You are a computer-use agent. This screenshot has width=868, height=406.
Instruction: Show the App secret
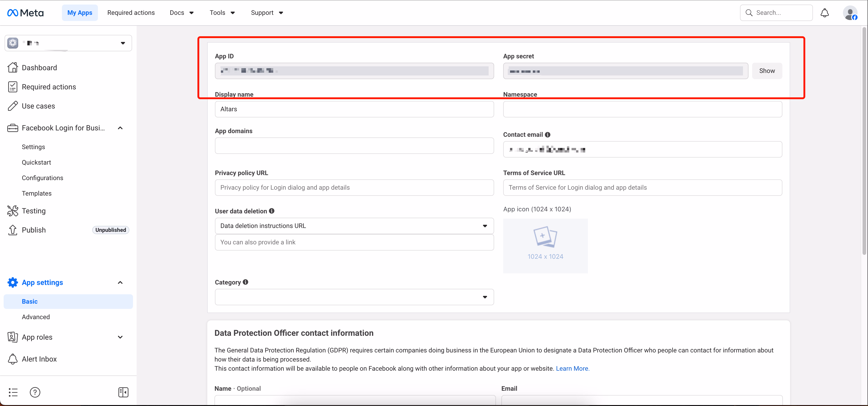click(767, 71)
